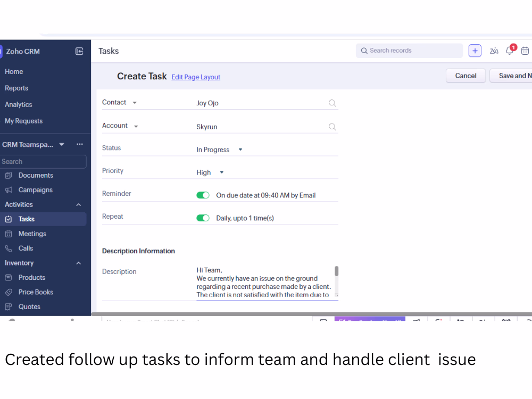Viewport: 532px width, 399px height.
Task: Click the Save and New button
Action: [x=511, y=76]
